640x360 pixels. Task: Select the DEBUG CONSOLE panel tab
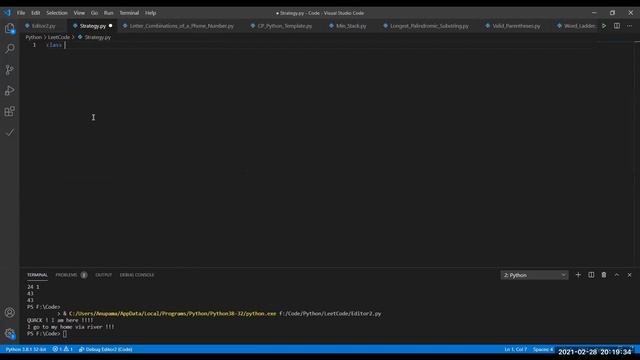[137, 275]
